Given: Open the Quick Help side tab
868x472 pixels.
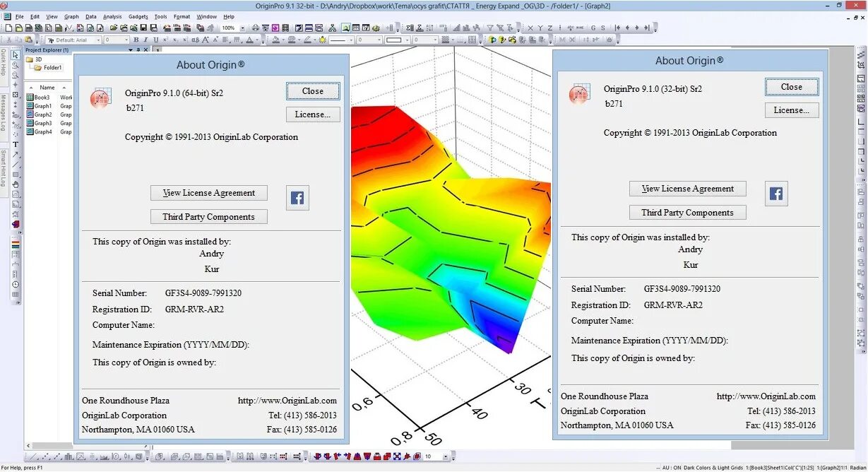Looking at the screenshot, I should 4,66.
